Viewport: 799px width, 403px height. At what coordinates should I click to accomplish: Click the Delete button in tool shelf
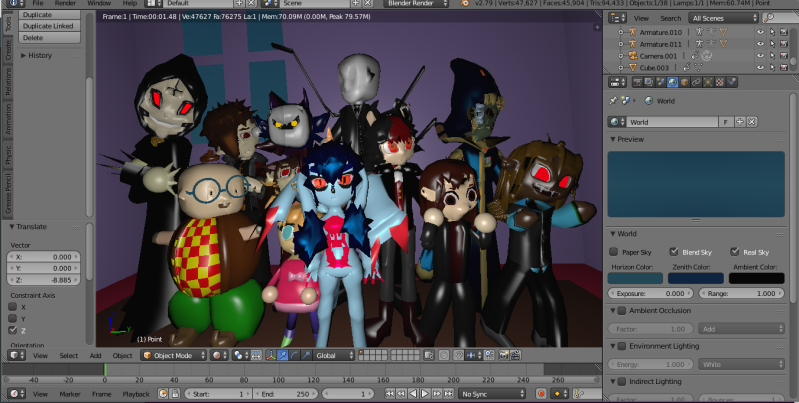tap(49, 38)
